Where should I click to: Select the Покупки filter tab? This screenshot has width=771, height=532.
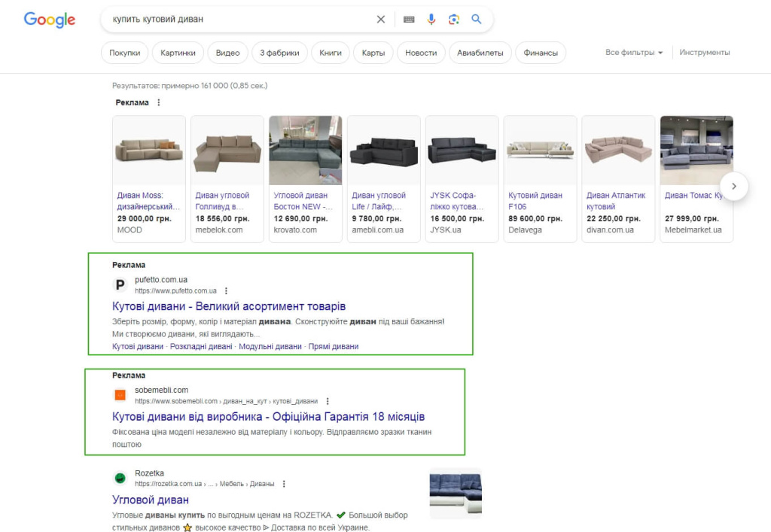(x=125, y=53)
